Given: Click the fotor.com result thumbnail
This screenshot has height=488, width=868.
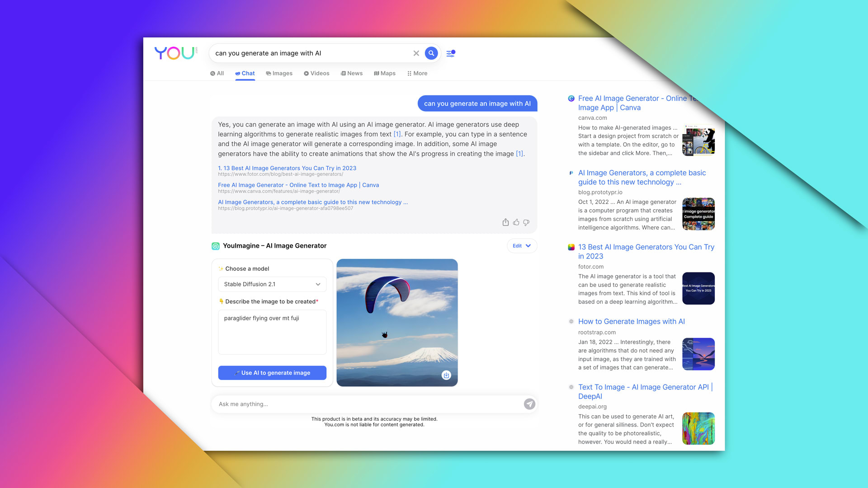Looking at the screenshot, I should point(698,288).
